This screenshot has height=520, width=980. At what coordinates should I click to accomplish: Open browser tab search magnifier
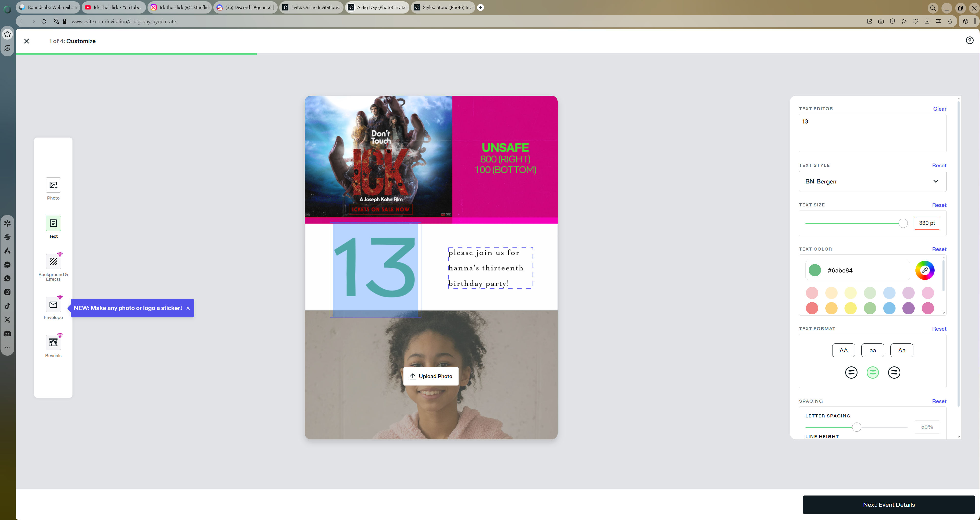(x=933, y=8)
